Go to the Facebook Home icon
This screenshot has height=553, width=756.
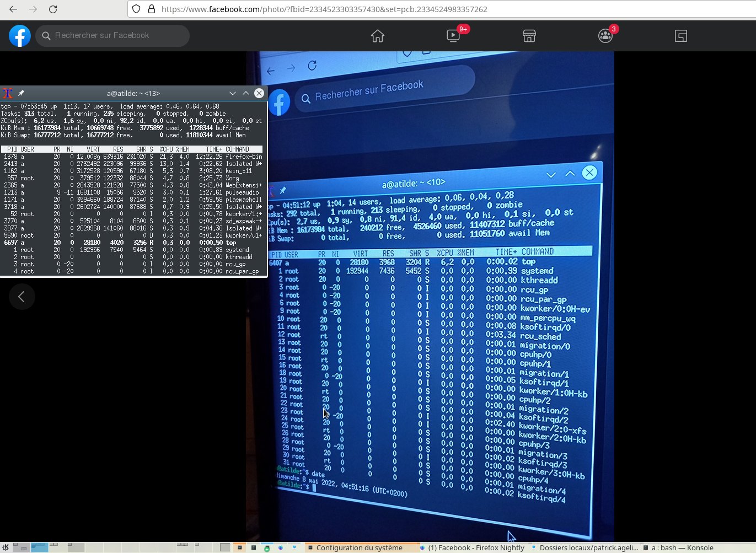click(x=378, y=36)
